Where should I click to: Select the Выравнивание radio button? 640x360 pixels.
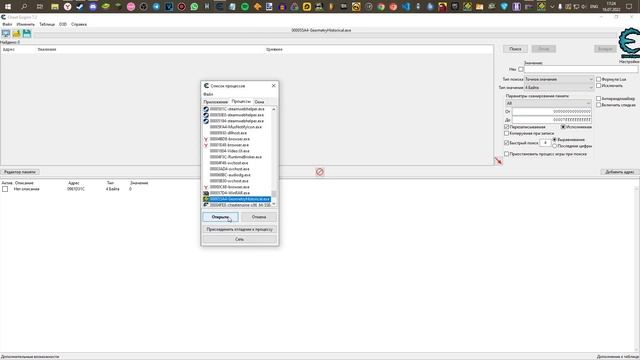pos(555,140)
